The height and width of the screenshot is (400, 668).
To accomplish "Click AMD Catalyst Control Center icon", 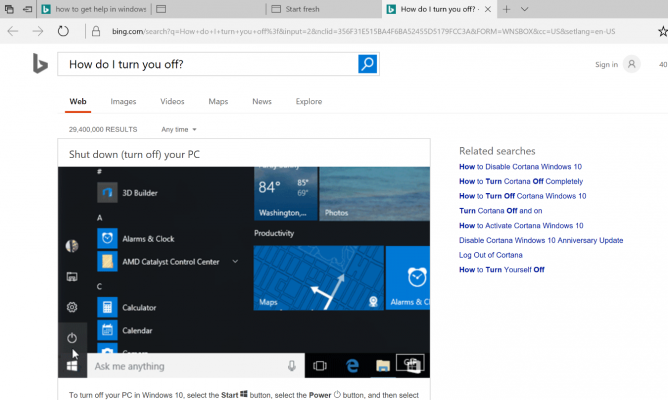I will [107, 262].
